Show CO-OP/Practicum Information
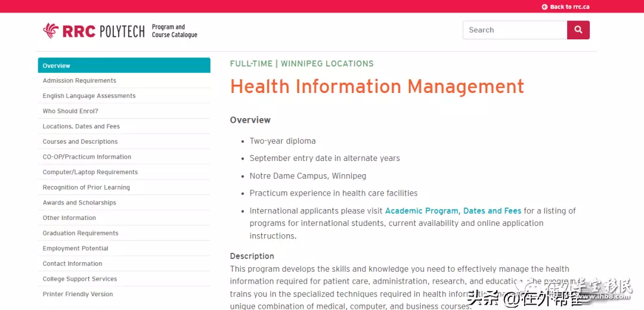 tap(86, 157)
